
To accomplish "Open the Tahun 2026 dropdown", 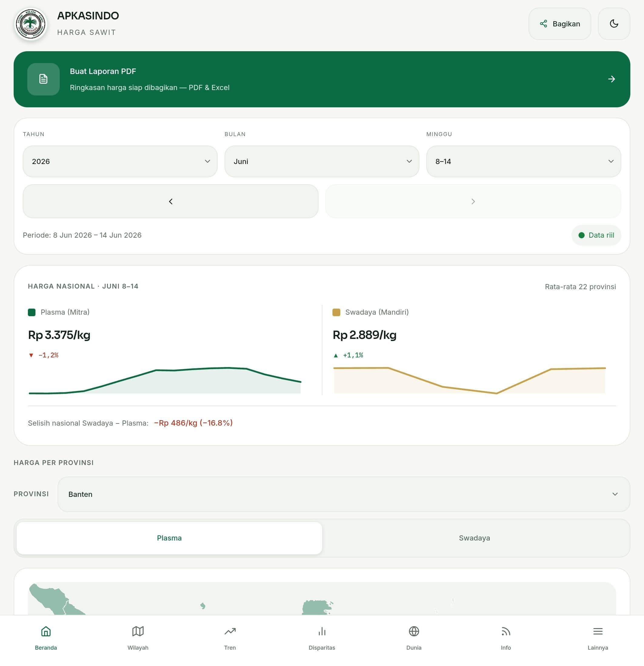I will tap(120, 161).
